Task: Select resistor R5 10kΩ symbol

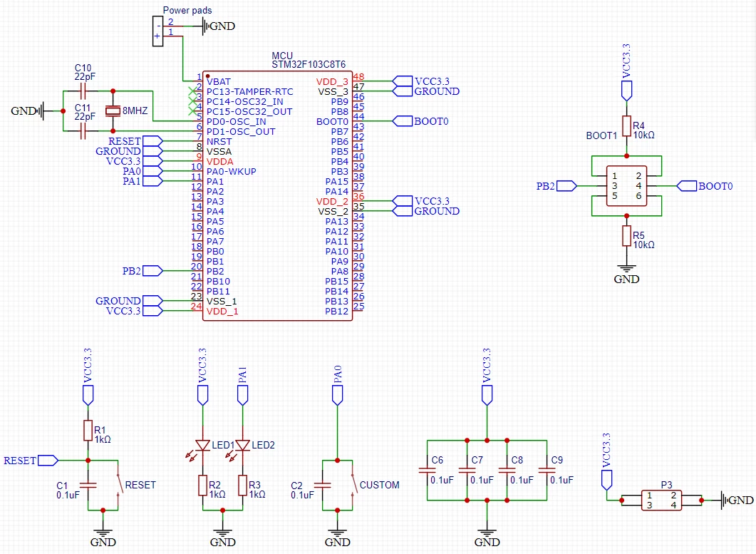Action: pos(626,236)
